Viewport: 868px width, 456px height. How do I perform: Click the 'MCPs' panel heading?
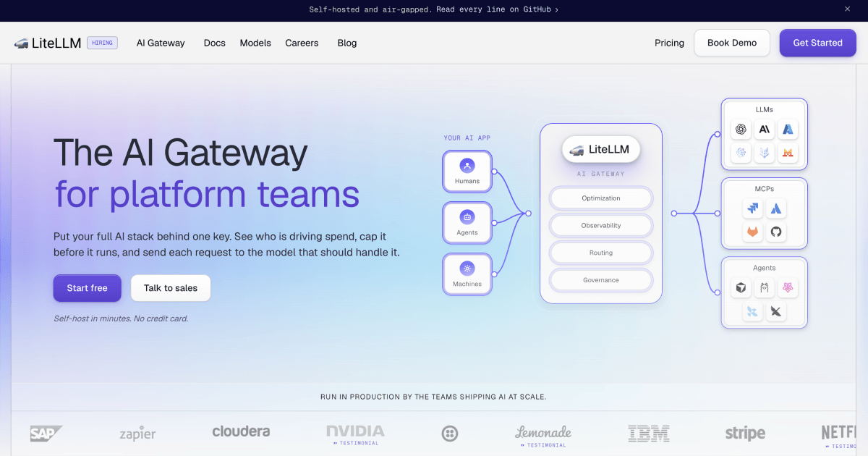click(x=764, y=189)
